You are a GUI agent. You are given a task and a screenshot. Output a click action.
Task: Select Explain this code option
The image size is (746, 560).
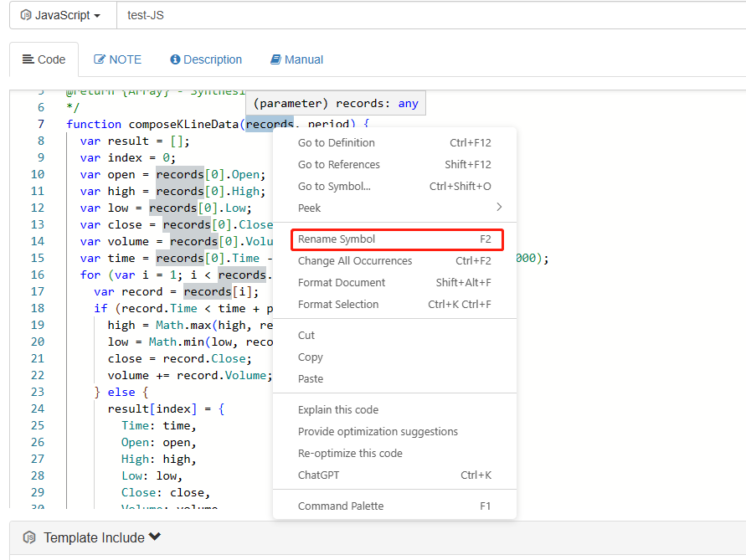coord(338,410)
